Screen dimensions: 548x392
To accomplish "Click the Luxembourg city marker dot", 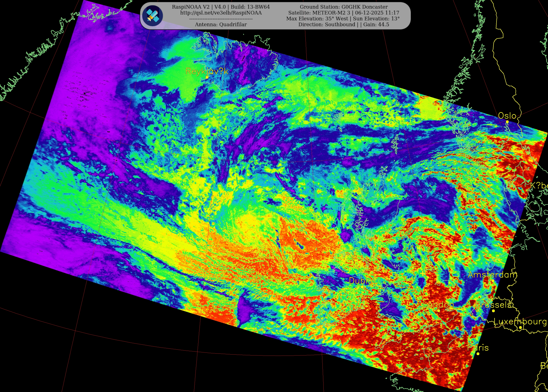I will pos(521,328).
